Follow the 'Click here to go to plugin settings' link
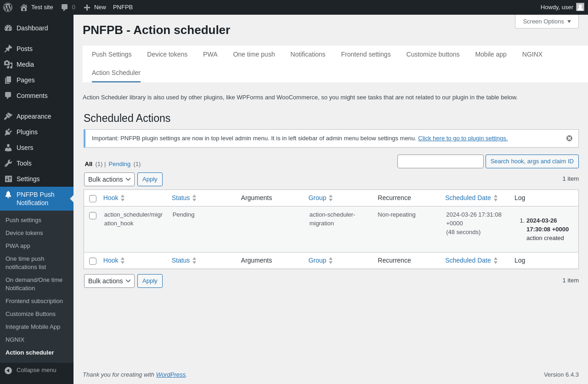Viewport: 588px width, 384px height. [x=463, y=138]
